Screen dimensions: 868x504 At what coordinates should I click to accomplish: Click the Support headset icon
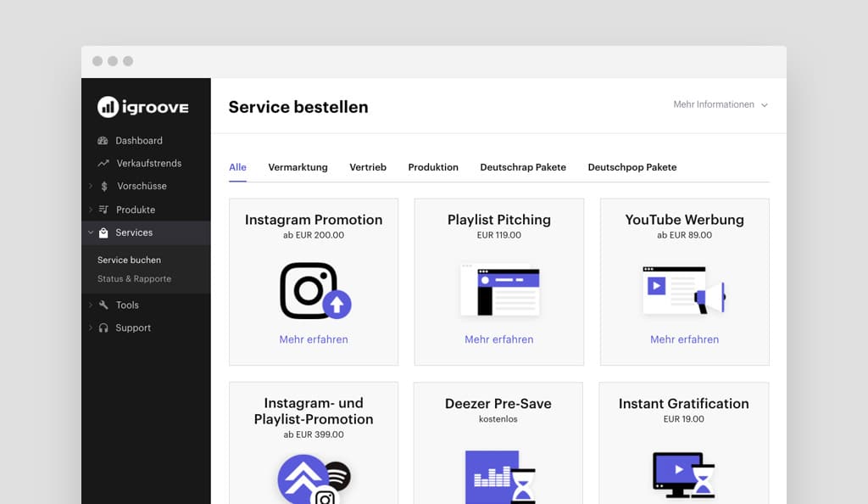[x=103, y=328]
